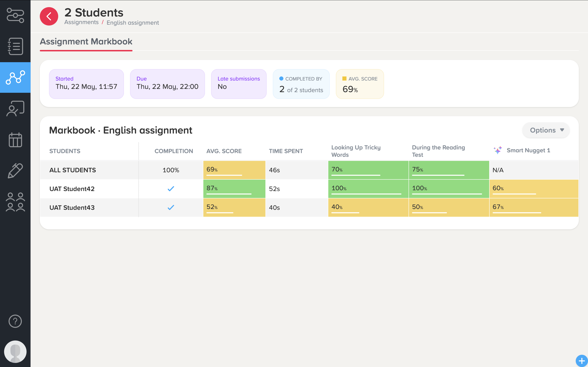Click the UAT Student42 87% average score cell

pyautogui.click(x=234, y=189)
